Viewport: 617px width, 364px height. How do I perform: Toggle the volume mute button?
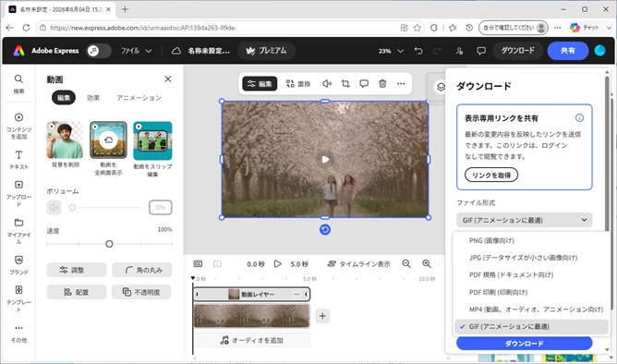(x=54, y=207)
